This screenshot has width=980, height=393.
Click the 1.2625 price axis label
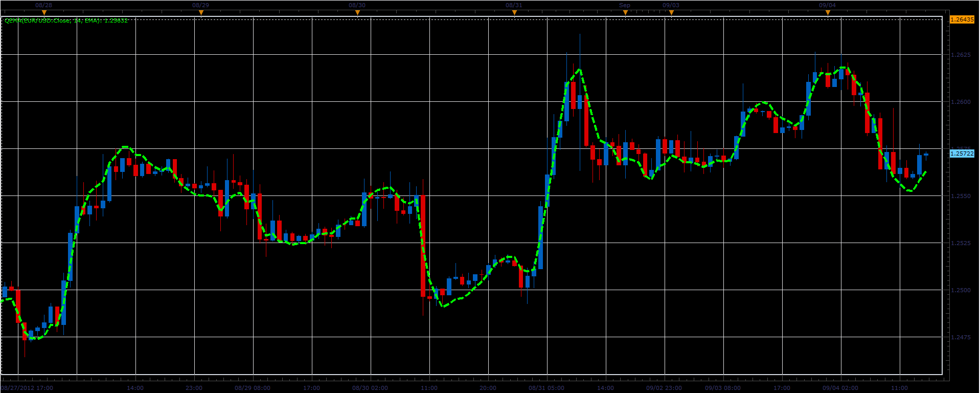961,55
